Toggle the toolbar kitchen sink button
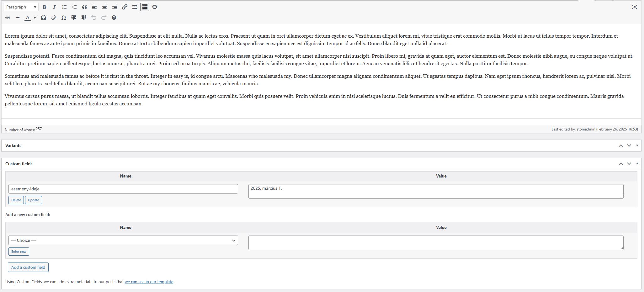 point(145,7)
